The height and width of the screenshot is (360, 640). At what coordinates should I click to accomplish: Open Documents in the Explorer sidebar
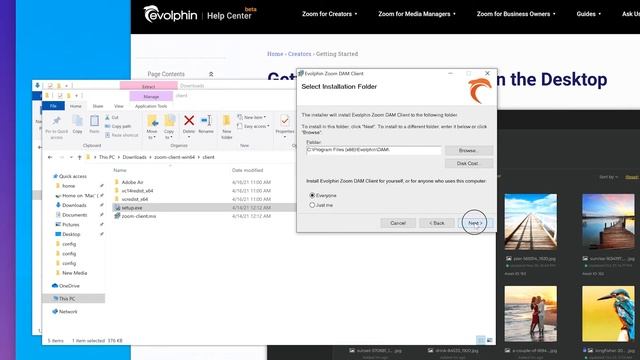(x=75, y=215)
